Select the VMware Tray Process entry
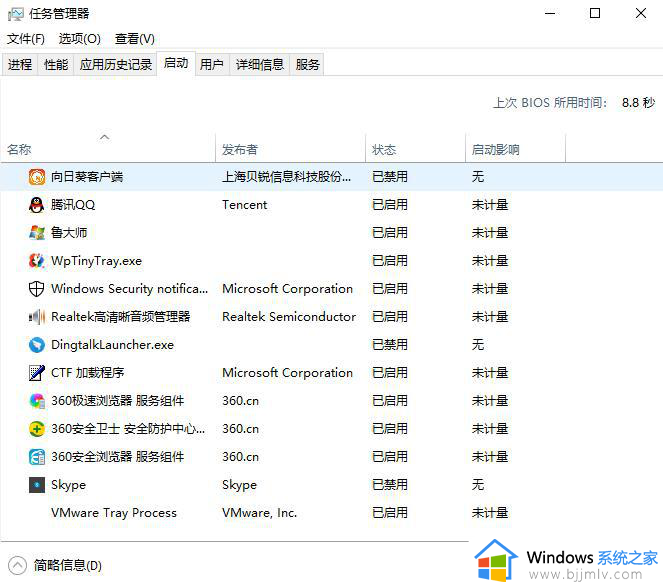The width and height of the screenshot is (663, 588). 114,513
